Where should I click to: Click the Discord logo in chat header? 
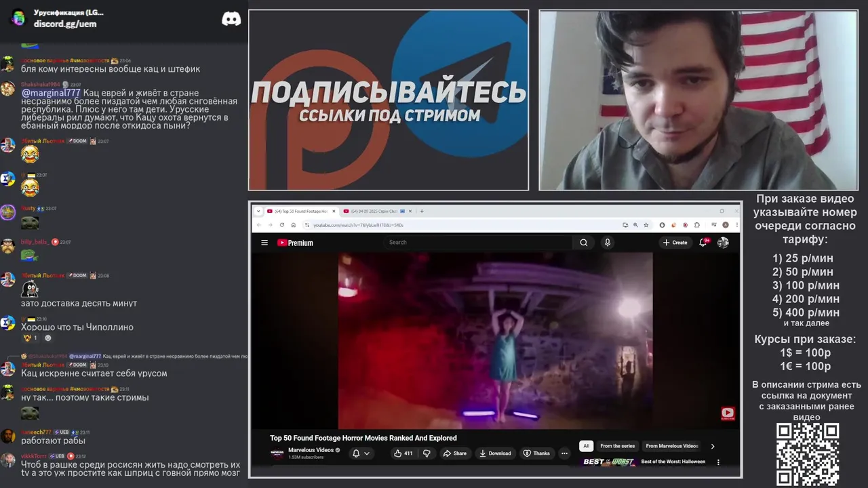tap(231, 19)
